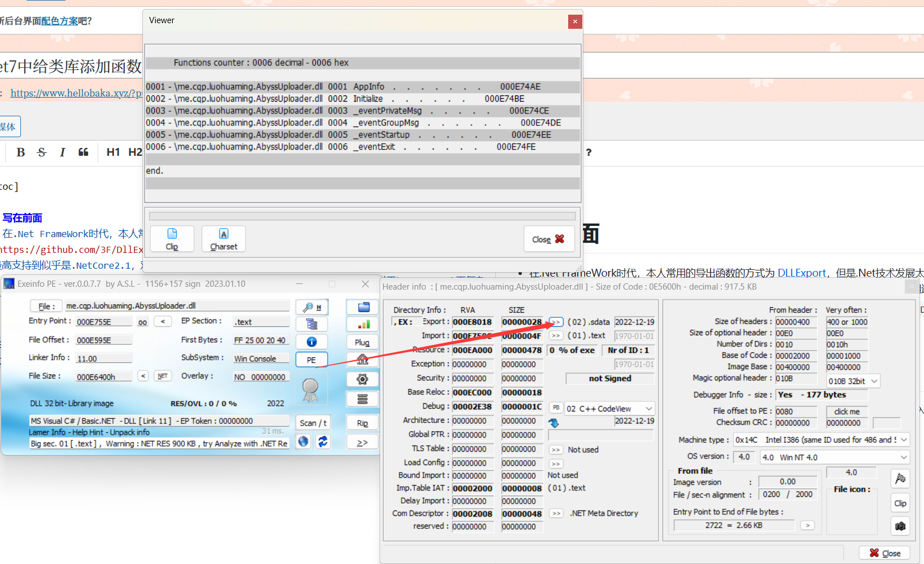
Task: Click the globe web icon
Action: tap(303, 441)
